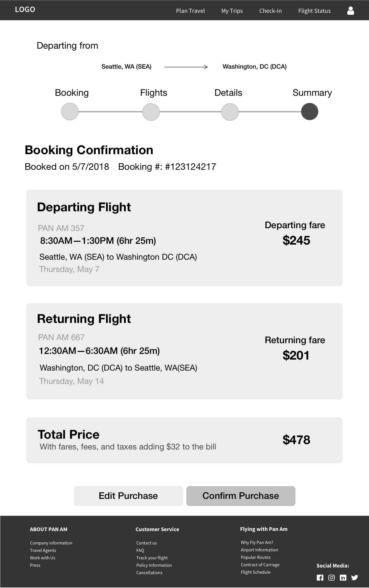Open the Facebook social icon
This screenshot has height=588, width=369.
pyautogui.click(x=320, y=577)
